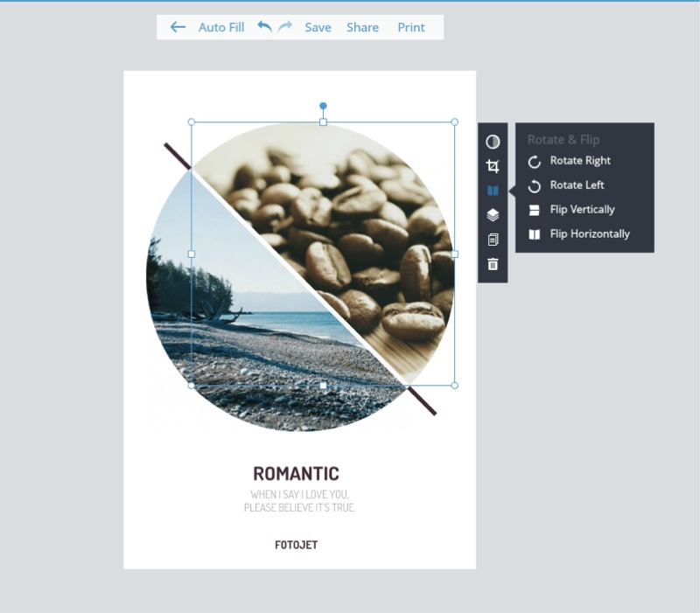
Task: Delete the image with trash icon
Action: [x=493, y=264]
